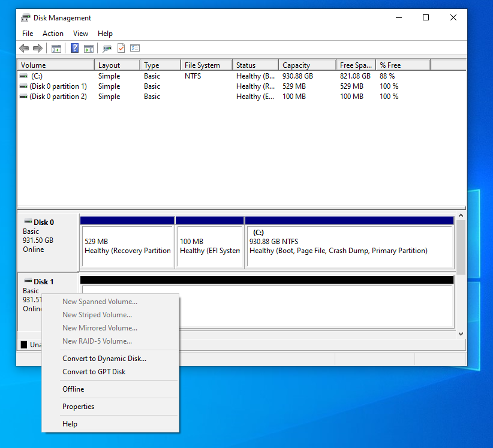493x448 pixels.
Task: Open the Help menu in menu bar
Action: point(105,34)
